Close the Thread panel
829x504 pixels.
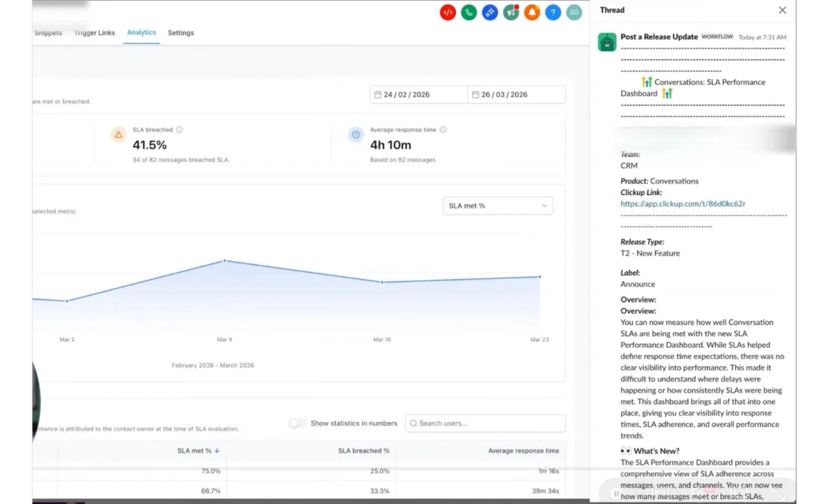point(782,10)
